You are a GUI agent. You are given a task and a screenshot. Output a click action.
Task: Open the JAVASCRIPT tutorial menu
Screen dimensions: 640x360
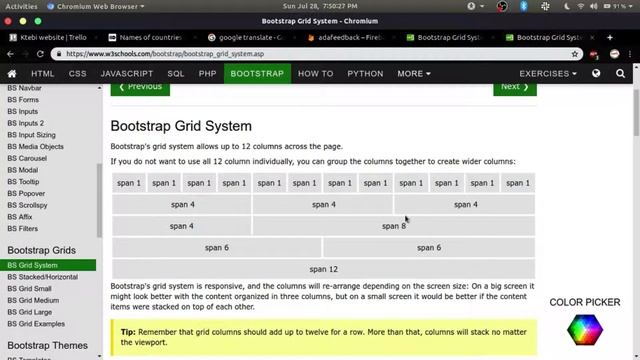coord(127,73)
